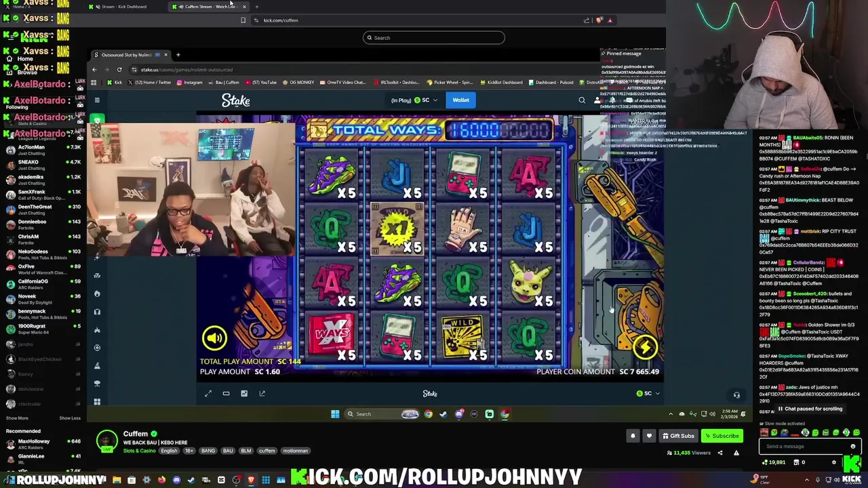868x488 pixels.
Task: Open live stats chart icon under game
Action: click(x=244, y=393)
